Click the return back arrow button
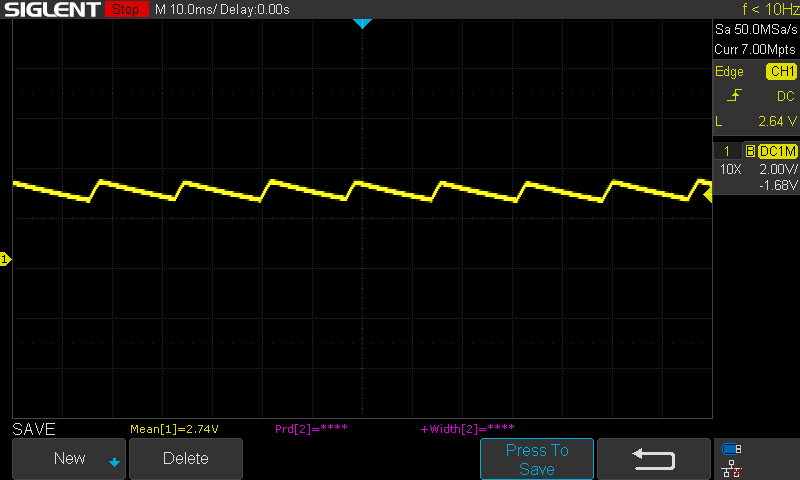This screenshot has width=800, height=480. coord(655,459)
